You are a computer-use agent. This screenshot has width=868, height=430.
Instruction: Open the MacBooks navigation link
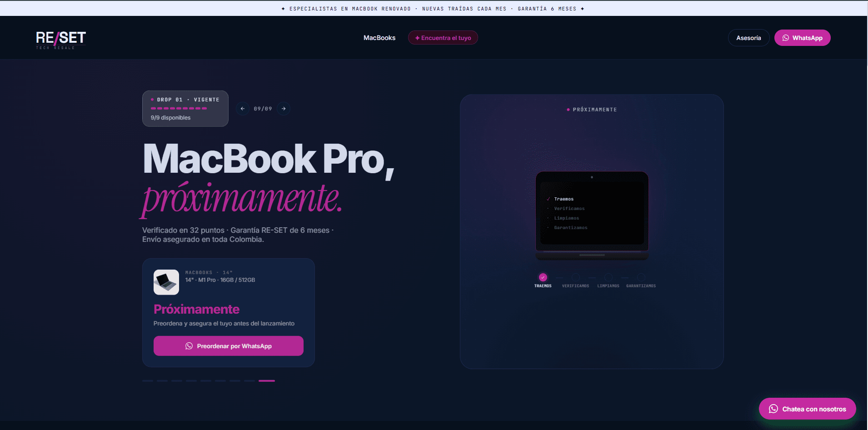379,38
